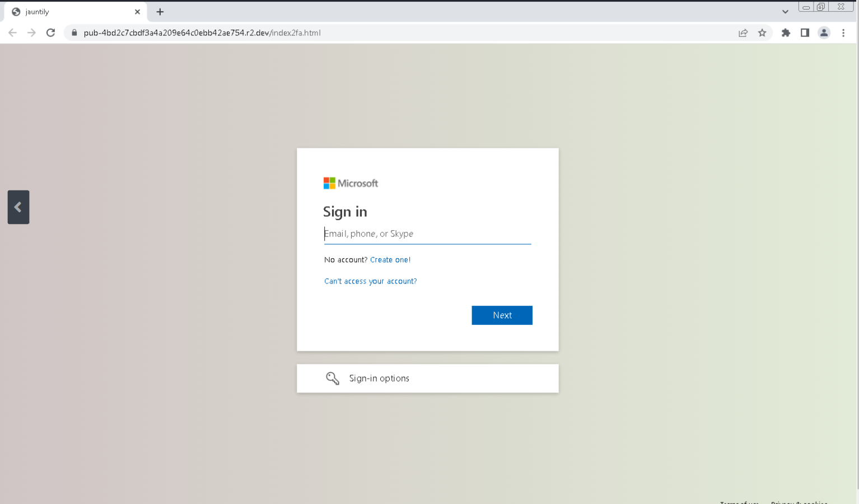This screenshot has height=504, width=859.
Task: Focus the Email, phone, or Skype field
Action: [427, 234]
